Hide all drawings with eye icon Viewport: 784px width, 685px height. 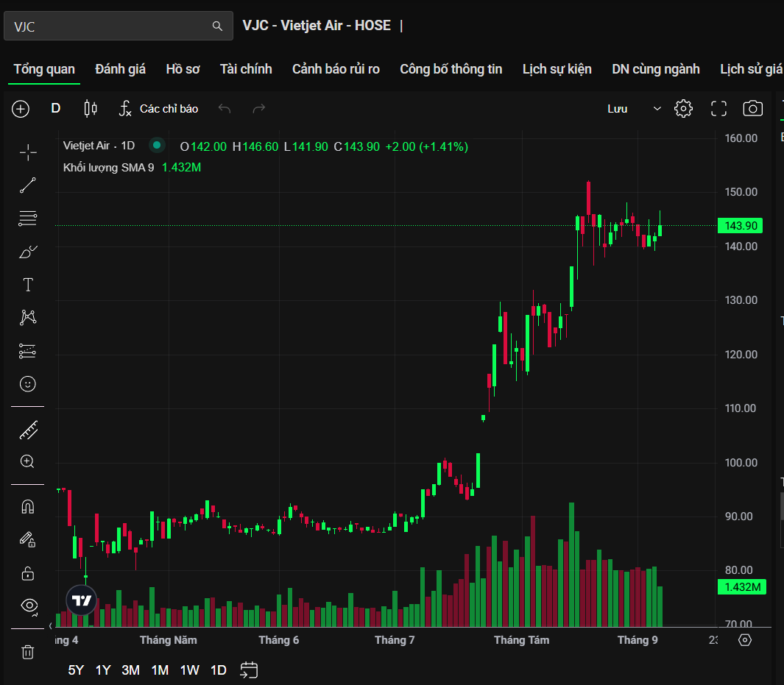[x=29, y=606]
